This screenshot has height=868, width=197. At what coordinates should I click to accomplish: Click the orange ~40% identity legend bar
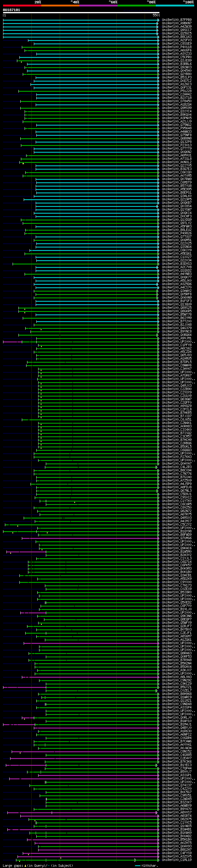click(60, 6)
